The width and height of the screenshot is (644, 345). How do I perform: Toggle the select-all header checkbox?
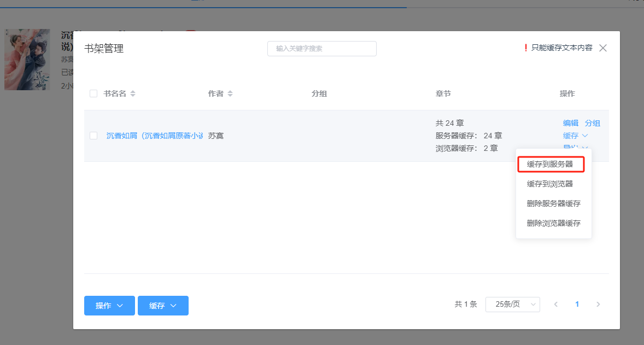tap(93, 93)
